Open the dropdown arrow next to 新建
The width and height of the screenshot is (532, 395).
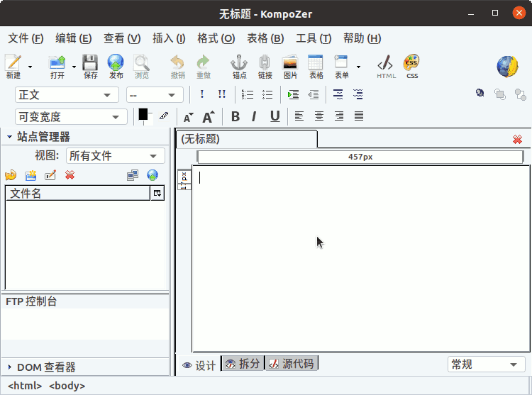[31, 67]
